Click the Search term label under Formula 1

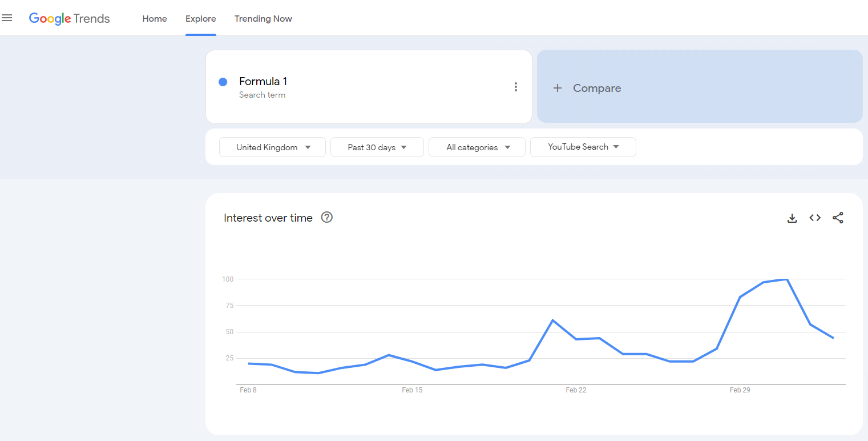(x=263, y=94)
